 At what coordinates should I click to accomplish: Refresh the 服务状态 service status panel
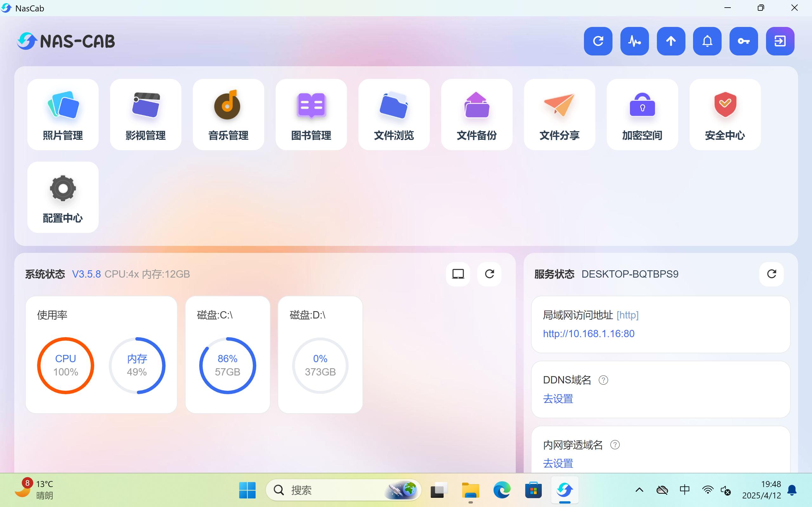(x=771, y=274)
